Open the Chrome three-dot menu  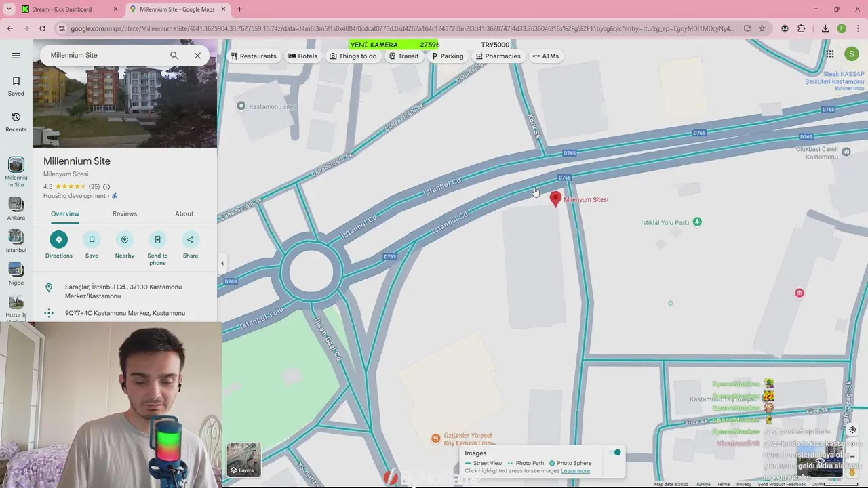tap(858, 28)
